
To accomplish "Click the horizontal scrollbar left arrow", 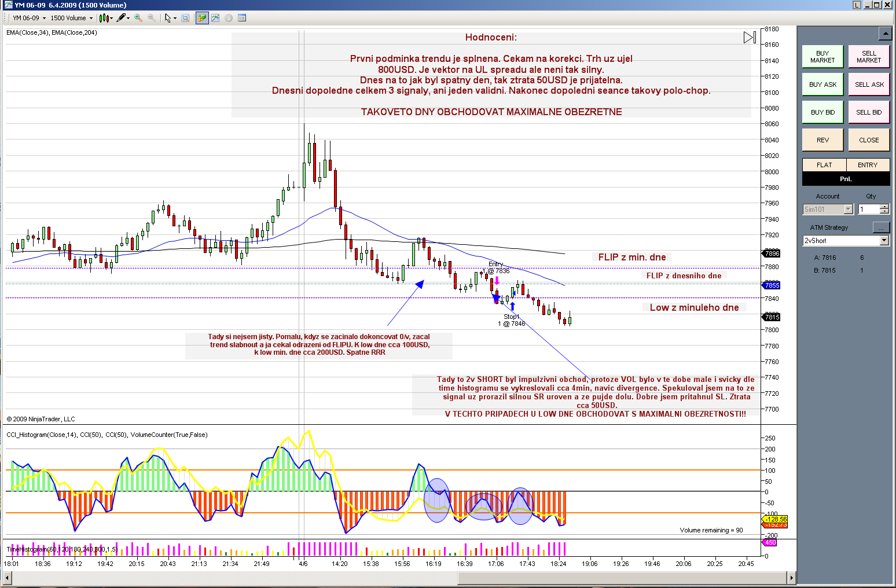I will point(8,578).
